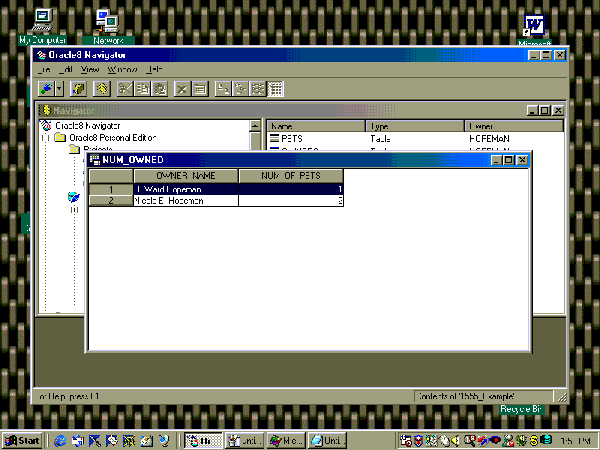Click the second quick launch icon beside Internet Explorer
Viewport: 600px width, 450px height.
tap(78, 441)
